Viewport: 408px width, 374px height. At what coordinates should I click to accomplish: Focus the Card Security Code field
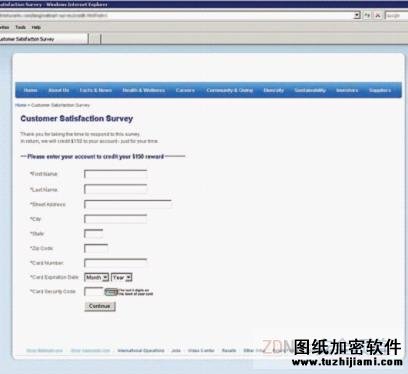94,292
